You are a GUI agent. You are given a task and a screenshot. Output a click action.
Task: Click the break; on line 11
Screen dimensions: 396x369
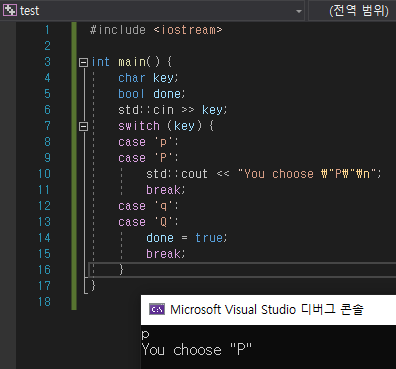point(165,190)
